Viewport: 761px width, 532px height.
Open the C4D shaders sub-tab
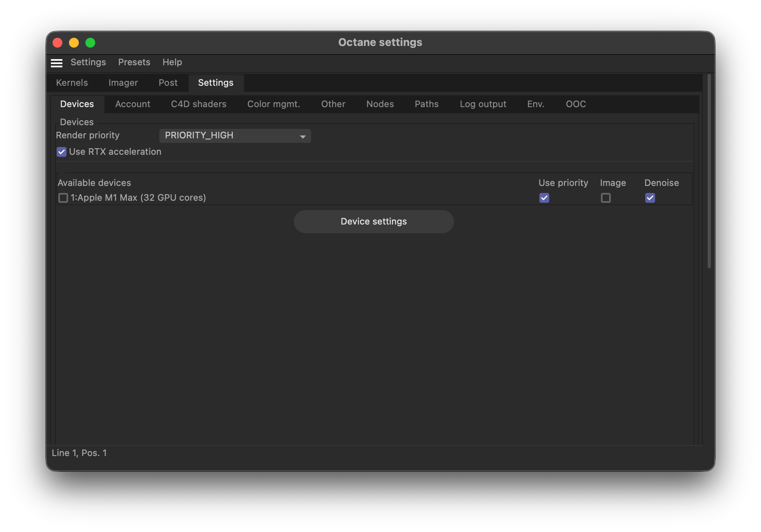point(199,104)
